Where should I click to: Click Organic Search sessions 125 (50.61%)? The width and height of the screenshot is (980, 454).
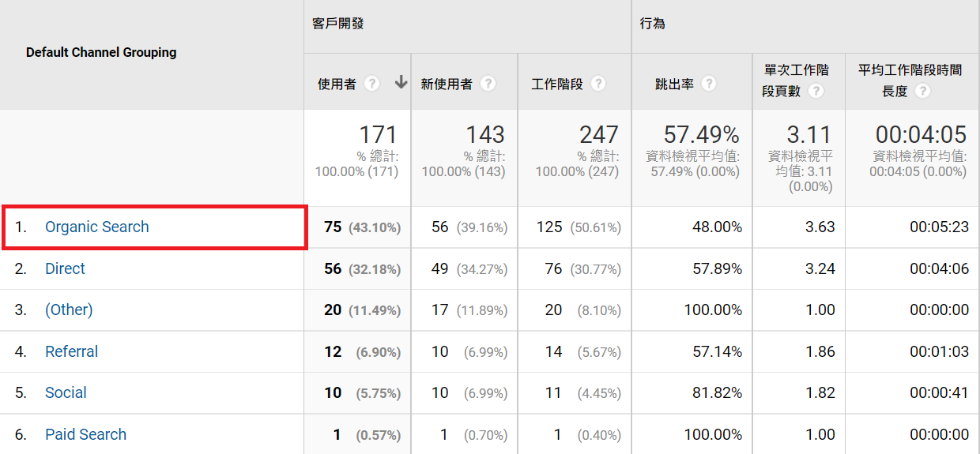coord(579,227)
